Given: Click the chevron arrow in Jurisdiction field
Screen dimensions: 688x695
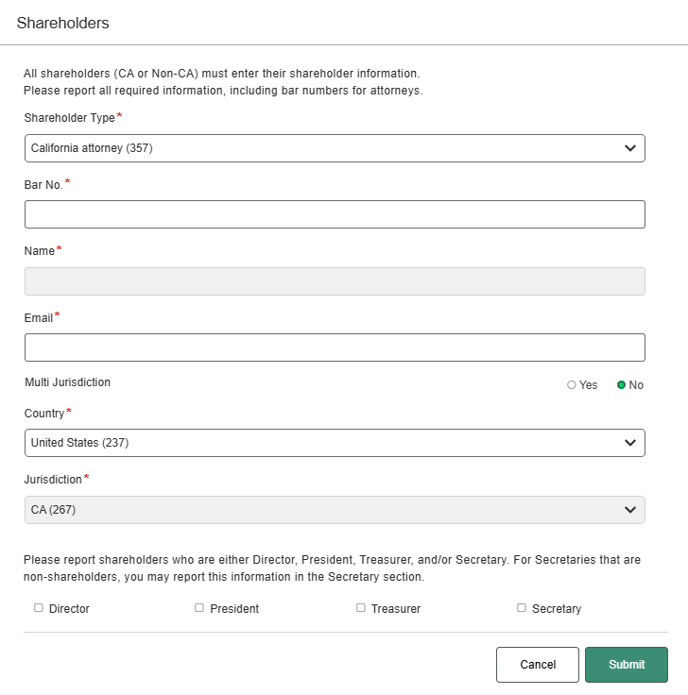Looking at the screenshot, I should (x=630, y=510).
